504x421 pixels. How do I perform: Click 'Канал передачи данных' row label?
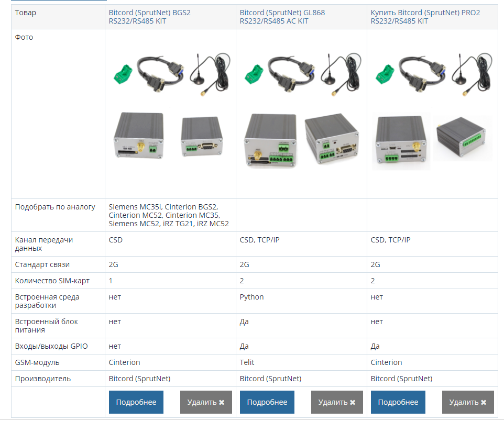43,244
